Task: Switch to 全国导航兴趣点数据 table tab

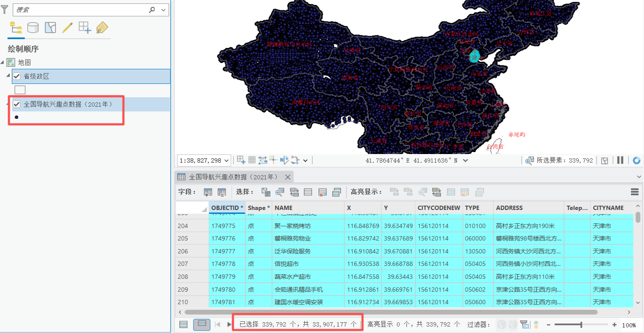Action: point(233,177)
